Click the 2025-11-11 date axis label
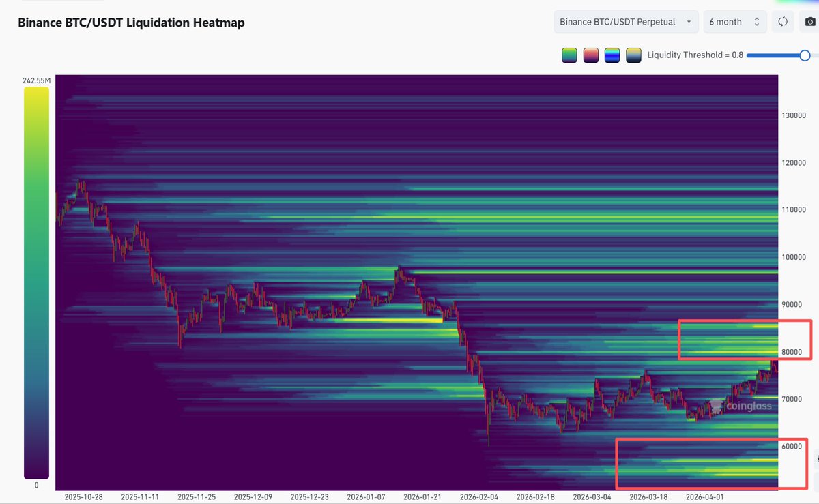Screen dimensions: 819x504 click(x=140, y=497)
